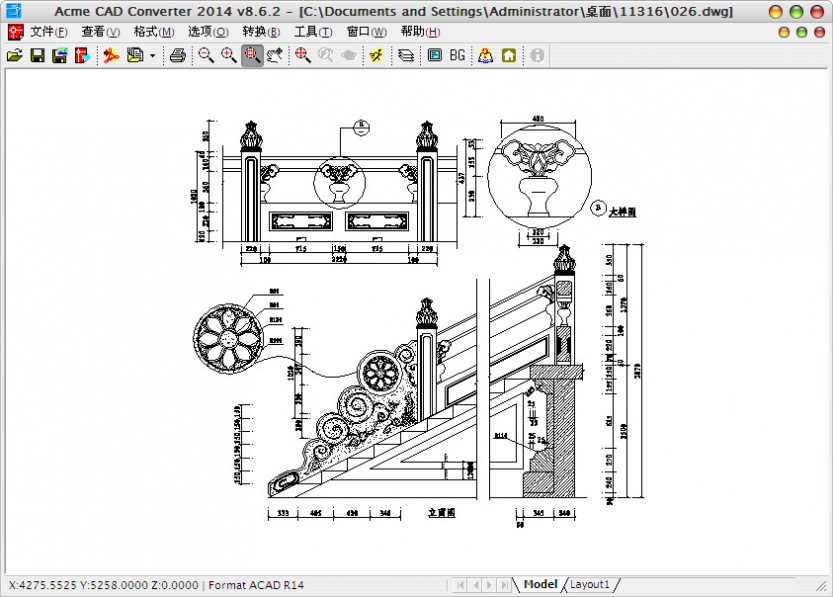The image size is (833, 597).
Task: Click the Help book icon
Action: pyautogui.click(x=485, y=55)
